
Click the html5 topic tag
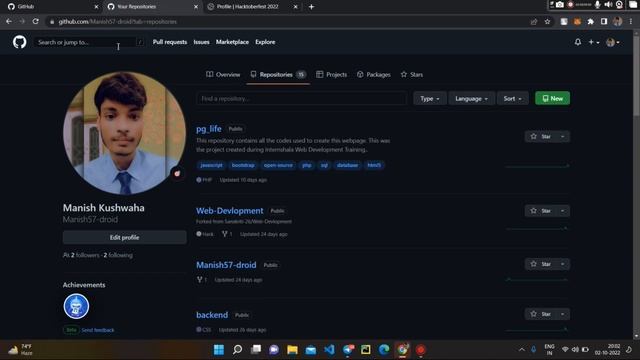pyautogui.click(x=374, y=165)
